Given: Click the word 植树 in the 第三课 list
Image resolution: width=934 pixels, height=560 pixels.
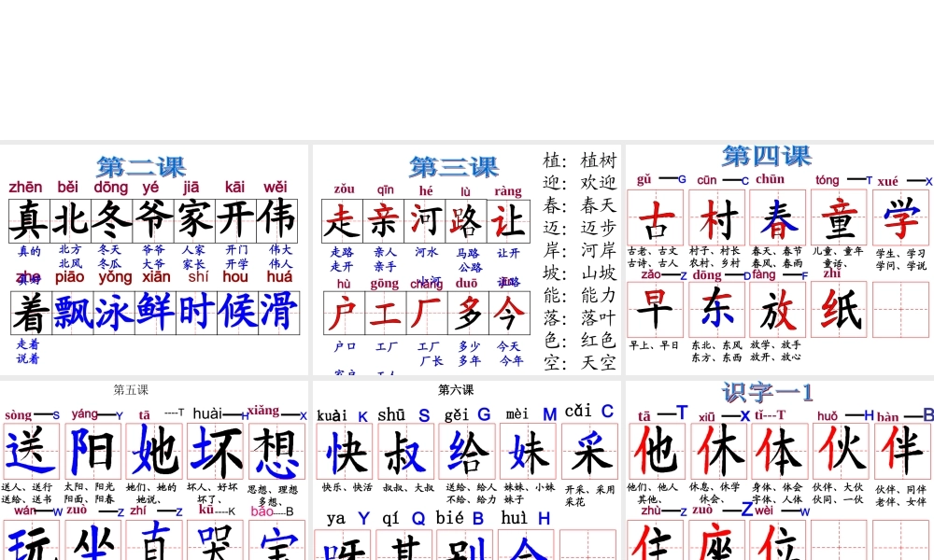Looking at the screenshot, I should tap(599, 161).
